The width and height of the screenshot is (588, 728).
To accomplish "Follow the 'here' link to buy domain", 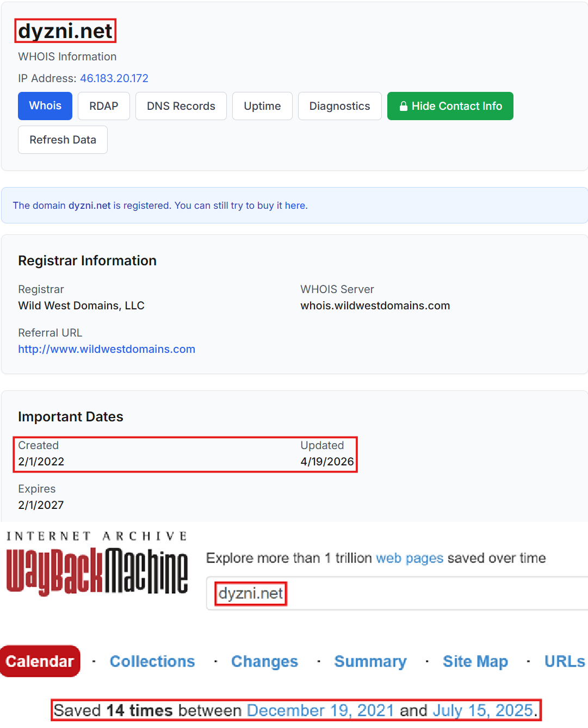I will click(295, 206).
